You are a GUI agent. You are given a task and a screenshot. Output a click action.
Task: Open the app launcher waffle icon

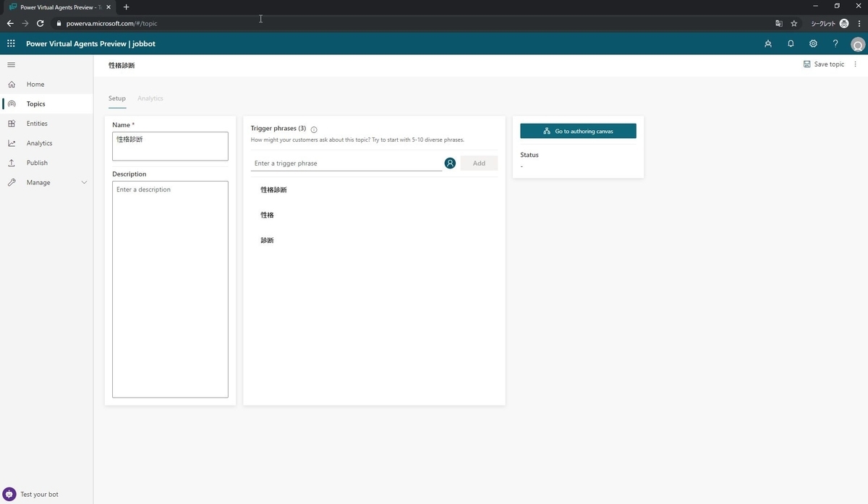point(11,43)
